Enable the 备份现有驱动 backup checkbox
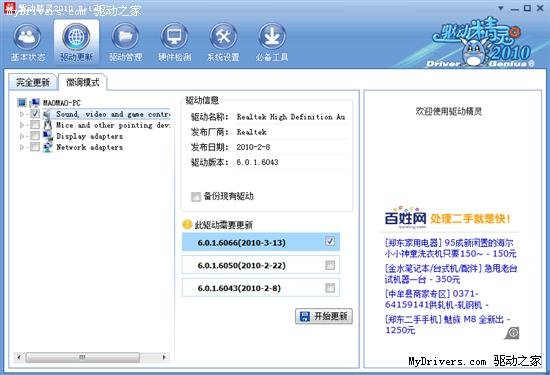 [196, 196]
